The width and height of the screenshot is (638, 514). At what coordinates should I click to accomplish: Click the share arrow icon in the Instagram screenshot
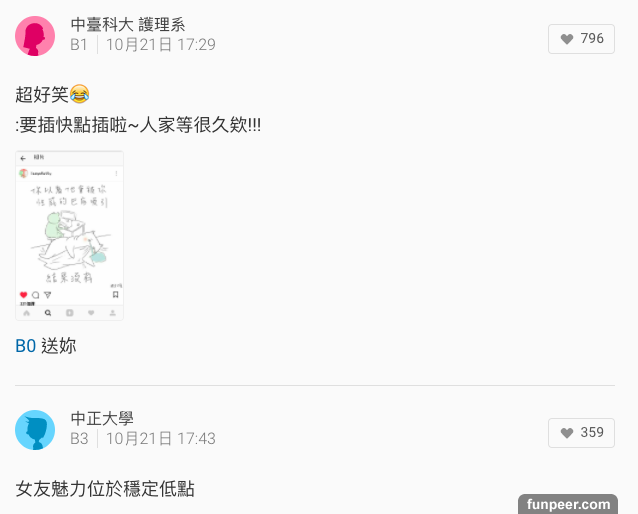[x=48, y=295]
